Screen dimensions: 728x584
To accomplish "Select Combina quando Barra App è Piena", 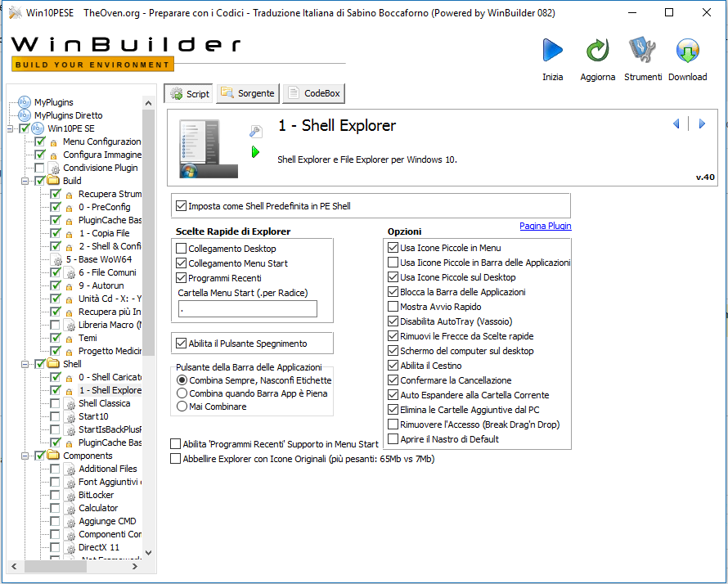I will (182, 393).
